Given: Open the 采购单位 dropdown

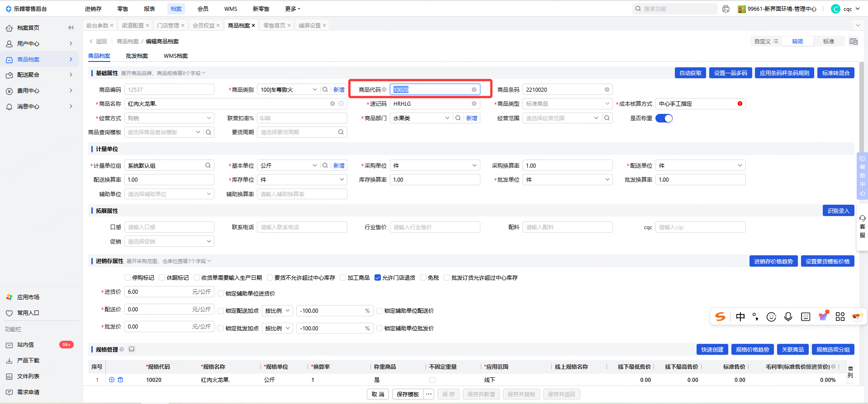Looking at the screenshot, I should tap(435, 165).
